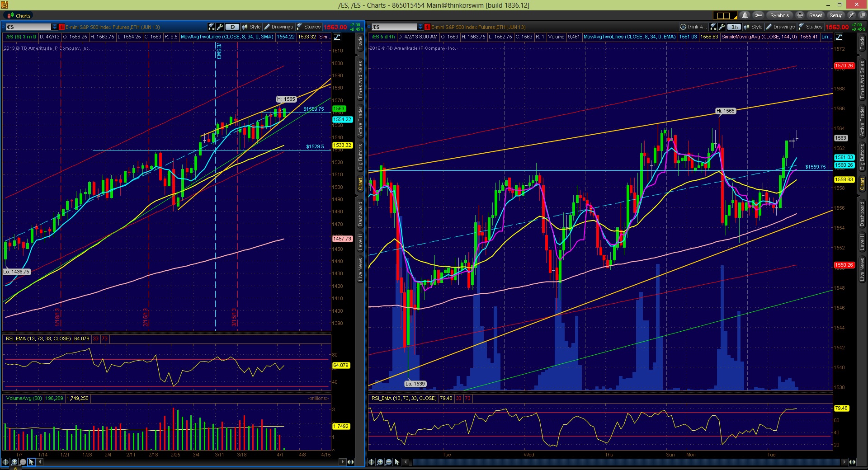This screenshot has width=868, height=470.
Task: Click the right chart horizontal scrollbar
Action: (627, 462)
